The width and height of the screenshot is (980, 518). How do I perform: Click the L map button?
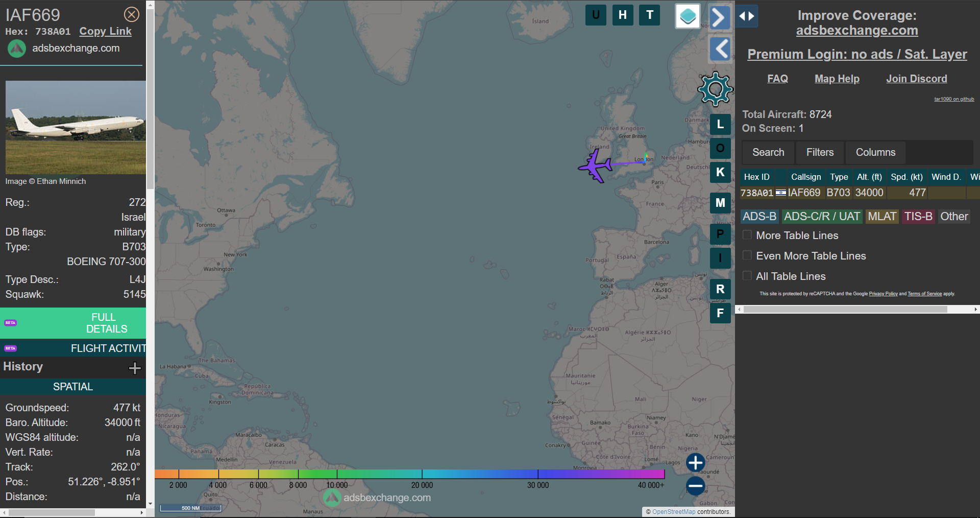720,124
